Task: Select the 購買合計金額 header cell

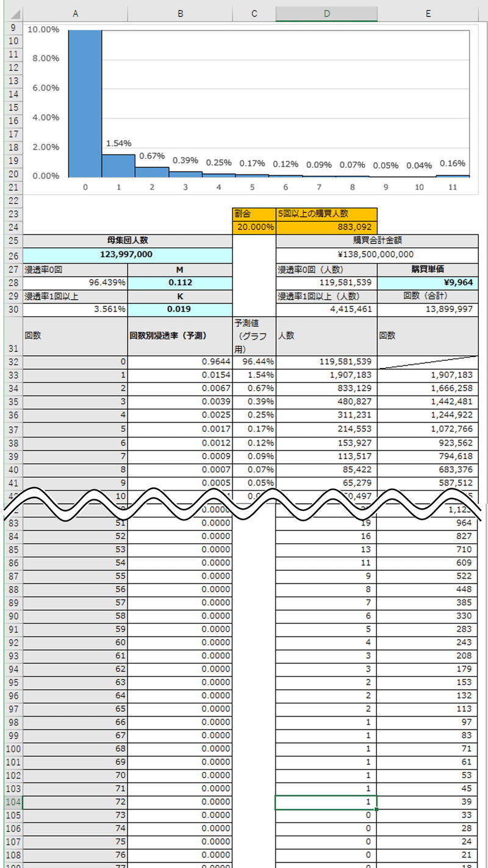Action: [378, 241]
